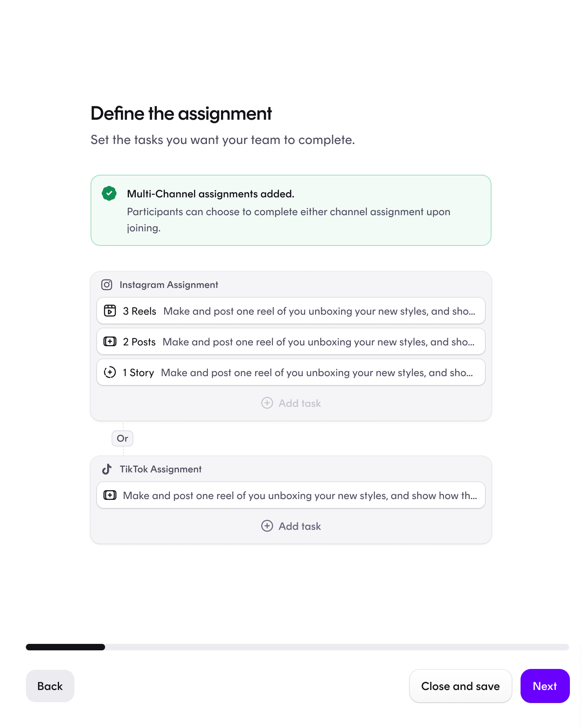Click the Posts icon beside 2 Posts
The height and width of the screenshot is (728, 582).
110,341
